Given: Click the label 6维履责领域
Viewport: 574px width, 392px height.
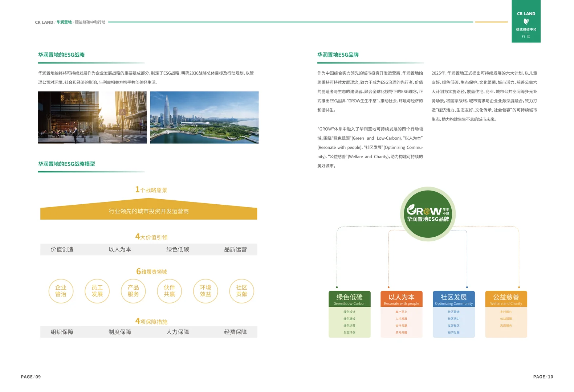Looking at the screenshot, I should [x=151, y=271].
